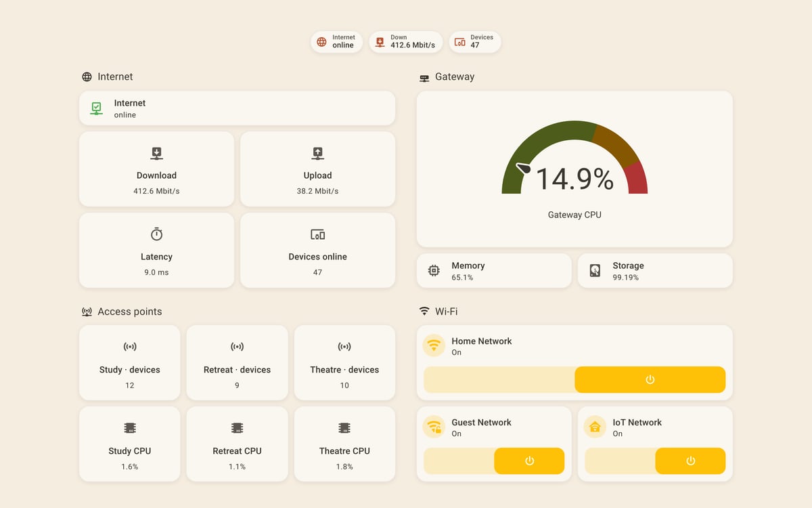Click the Home Network Wi-Fi icon

coord(434,345)
